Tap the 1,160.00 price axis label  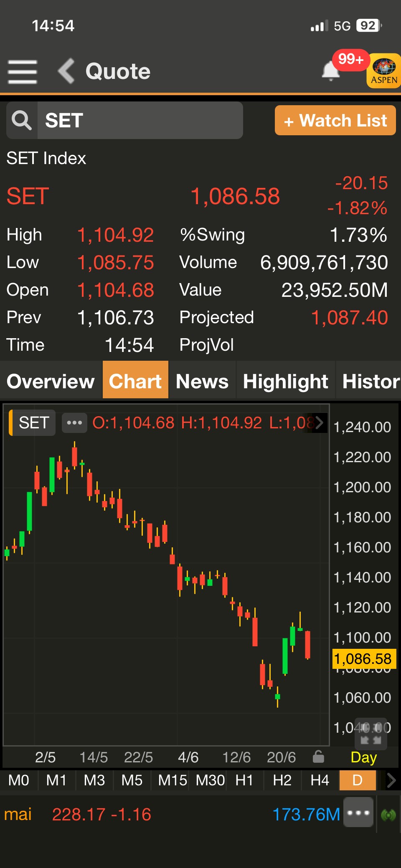[363, 547]
